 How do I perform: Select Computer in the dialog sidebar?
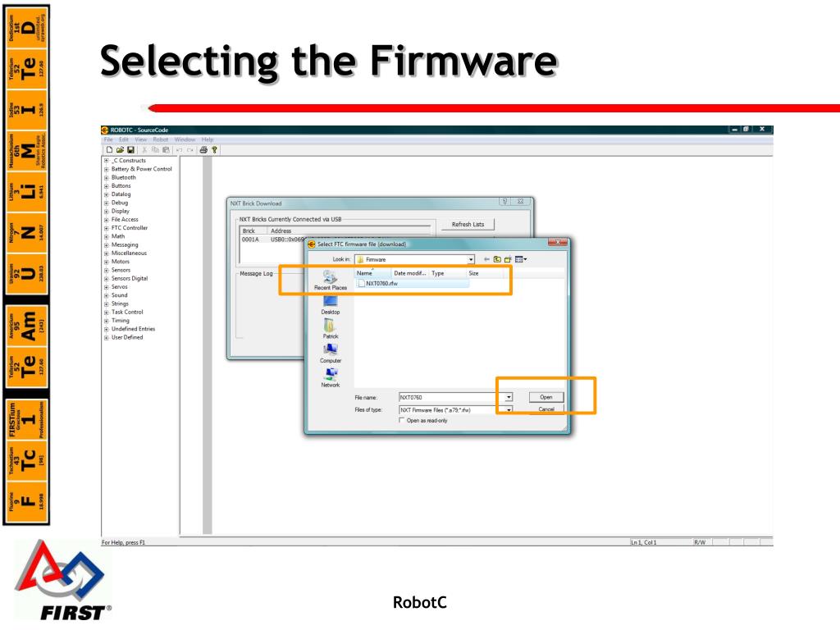pos(331,354)
